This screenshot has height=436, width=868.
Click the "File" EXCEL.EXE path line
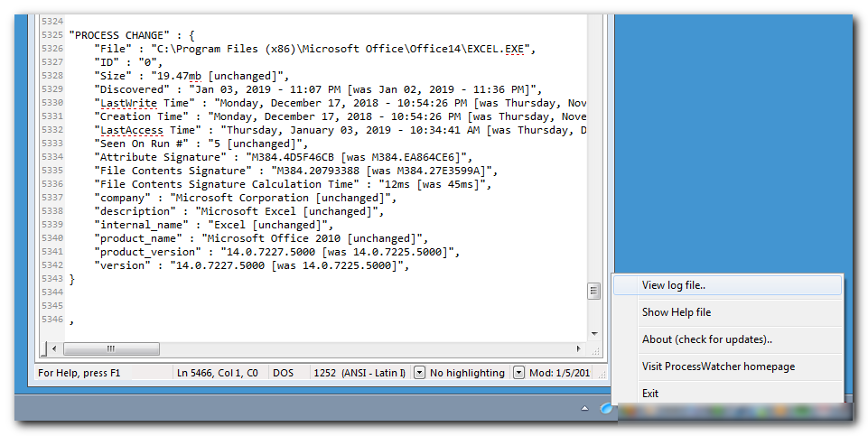tap(315, 49)
